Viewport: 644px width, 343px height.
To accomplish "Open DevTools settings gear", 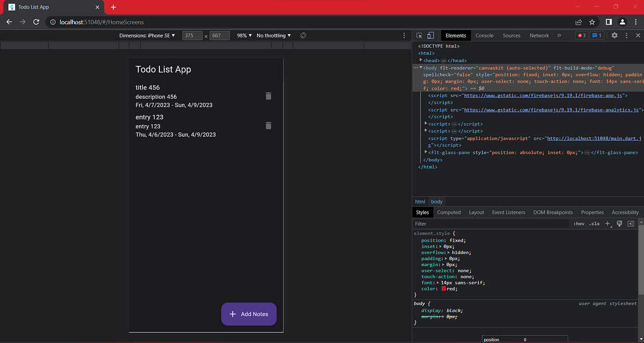I will pyautogui.click(x=614, y=35).
